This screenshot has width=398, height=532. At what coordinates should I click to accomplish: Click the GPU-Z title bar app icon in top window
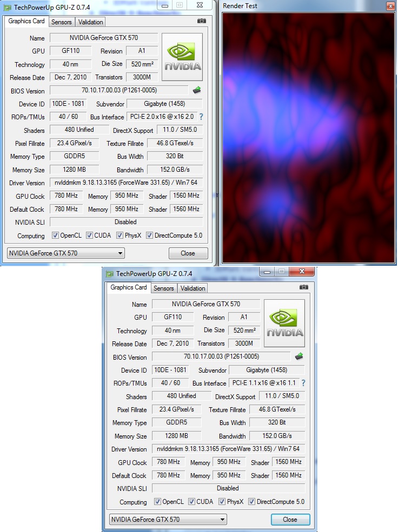(7, 7)
